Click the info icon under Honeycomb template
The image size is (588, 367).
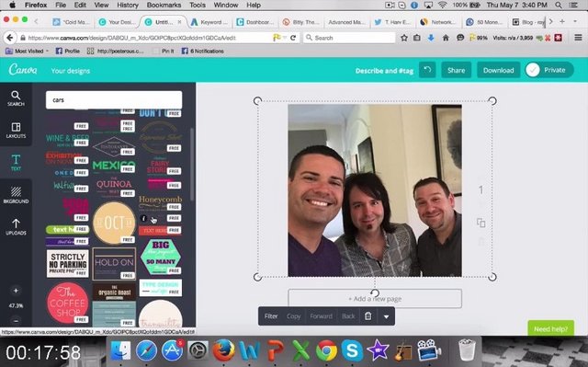point(143,218)
